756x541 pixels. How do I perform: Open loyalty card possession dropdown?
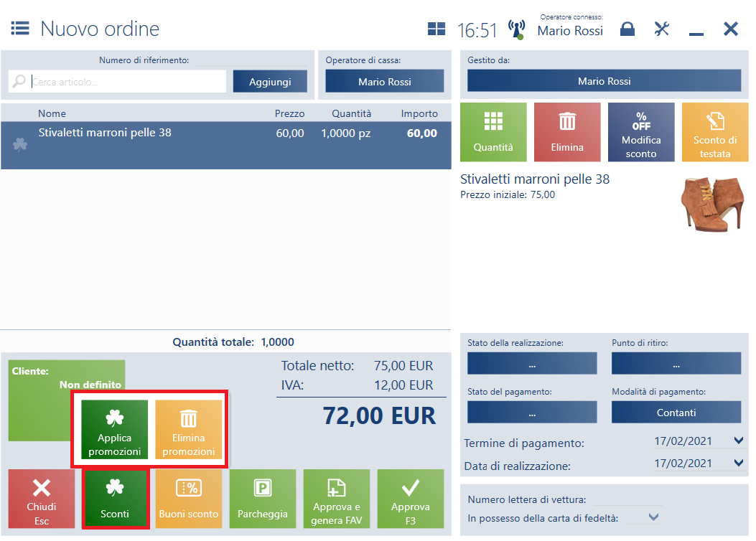[x=653, y=517]
